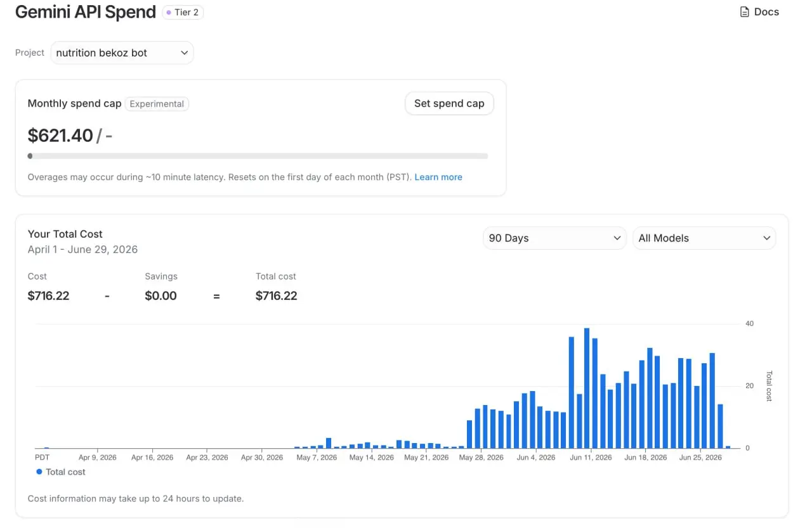This screenshot has width=812, height=528.
Task: Click the Set spend cap button
Action: pos(449,103)
